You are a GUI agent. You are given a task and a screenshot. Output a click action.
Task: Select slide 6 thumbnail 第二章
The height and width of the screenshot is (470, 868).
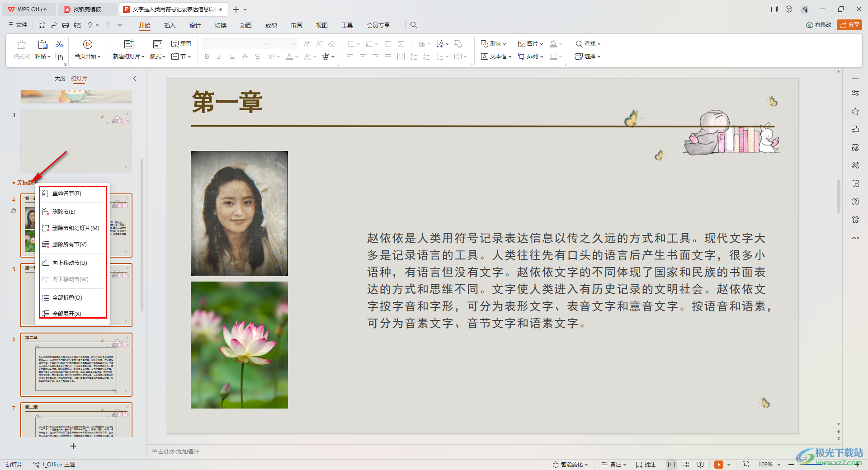click(x=76, y=365)
